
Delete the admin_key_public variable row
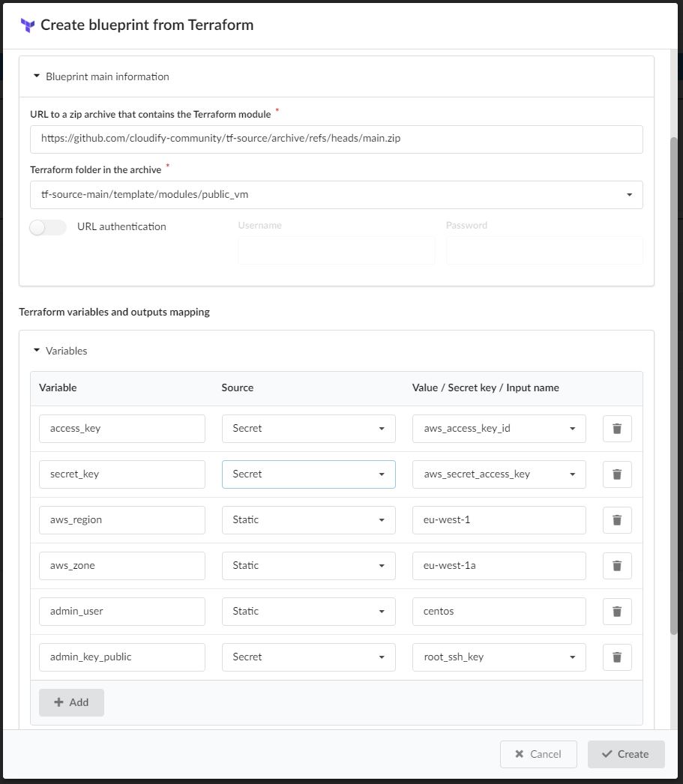616,657
